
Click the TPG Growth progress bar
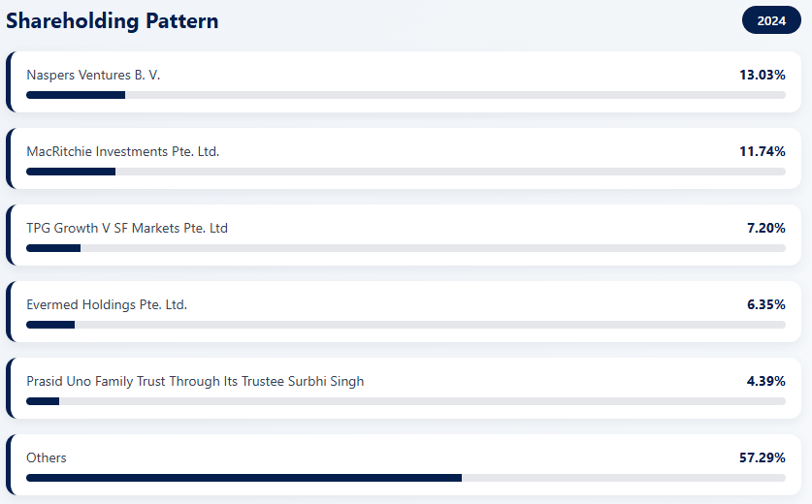click(406, 248)
